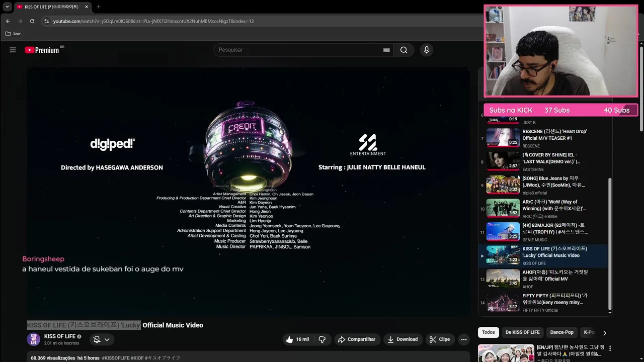Open options for the EN/JP recommended video

click(610, 348)
